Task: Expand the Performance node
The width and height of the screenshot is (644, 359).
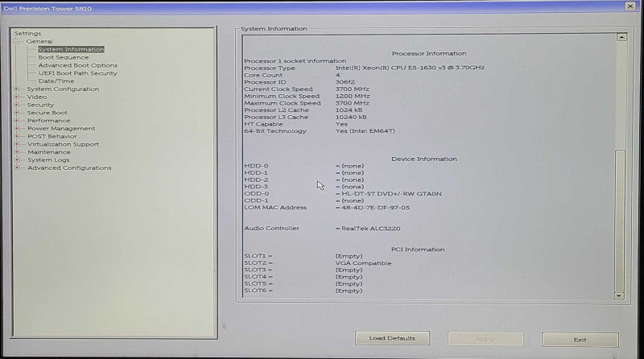Action: 16,121
